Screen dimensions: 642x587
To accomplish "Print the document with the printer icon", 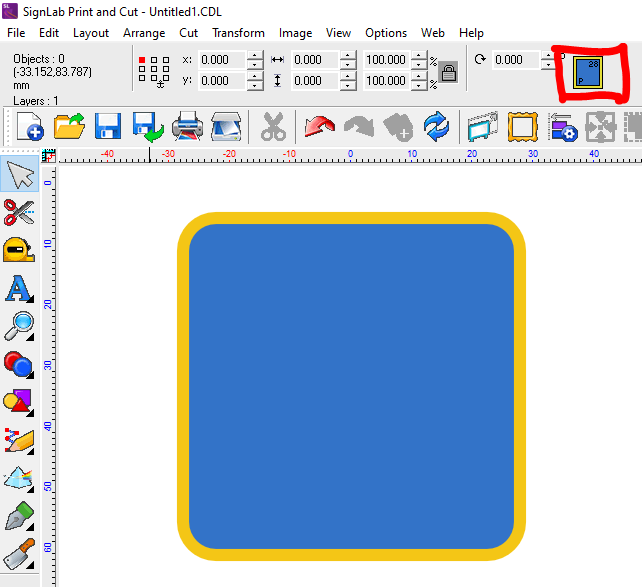I will [188, 127].
